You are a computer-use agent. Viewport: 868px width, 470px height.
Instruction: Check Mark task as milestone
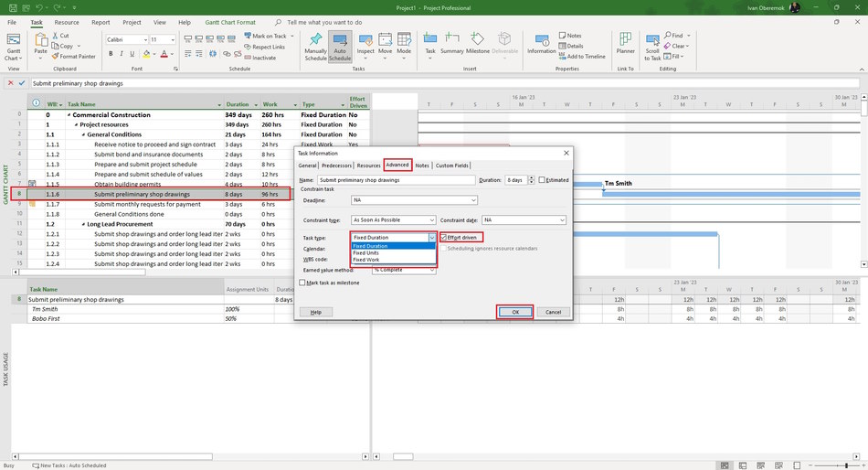click(x=302, y=283)
